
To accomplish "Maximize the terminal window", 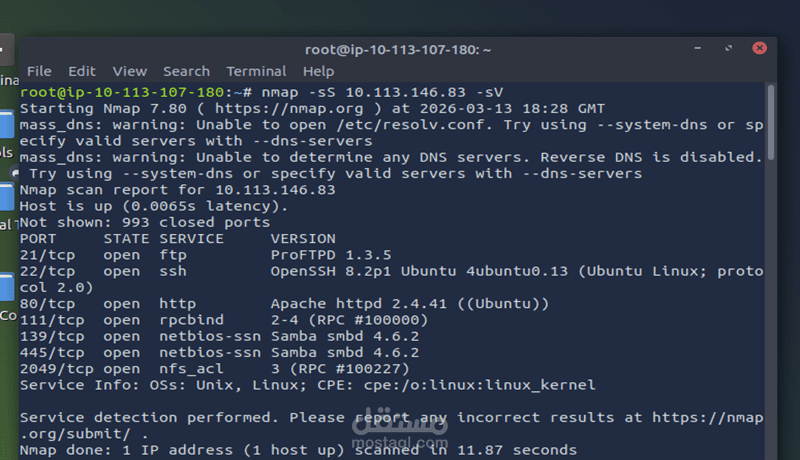I will tap(728, 48).
